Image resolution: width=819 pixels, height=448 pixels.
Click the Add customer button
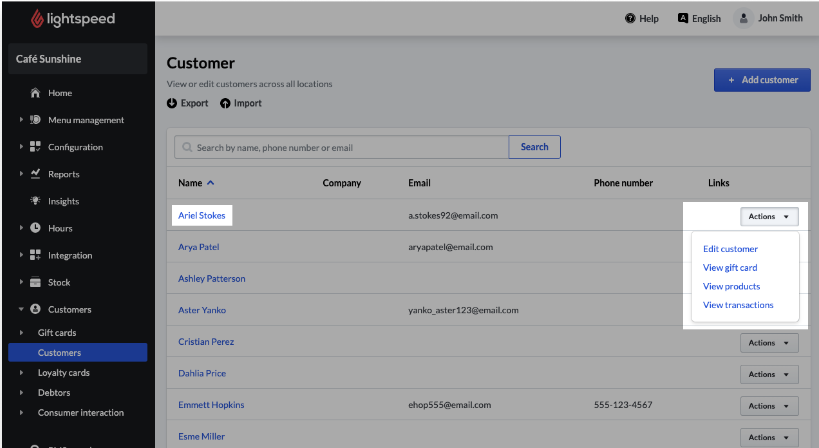coord(761,80)
